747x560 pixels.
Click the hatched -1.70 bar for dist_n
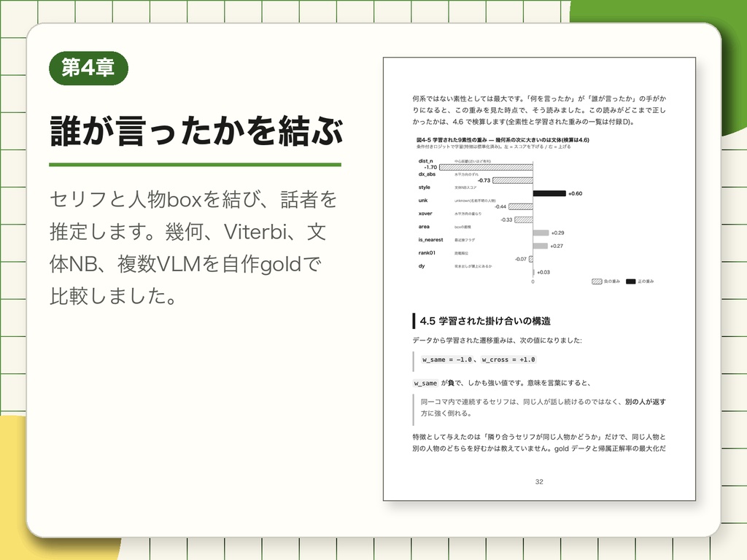point(486,167)
